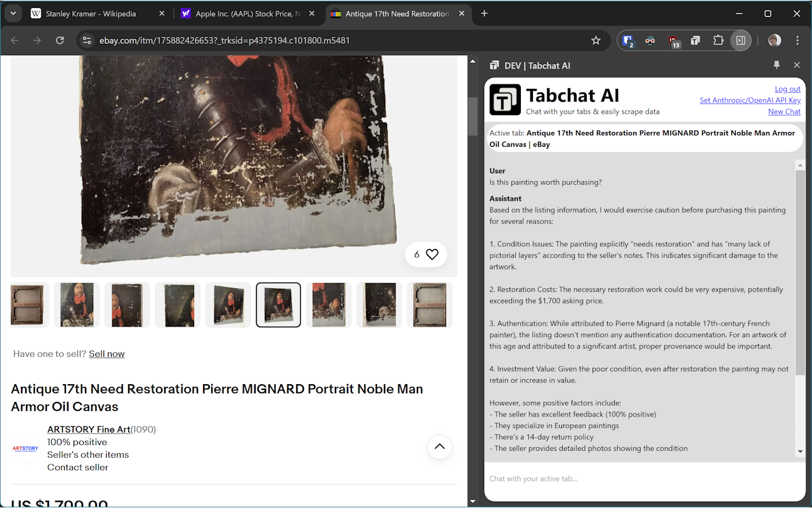Viewport: 812px width, 508px height.
Task: Close the Tabchat AI side panel
Action: point(797,65)
